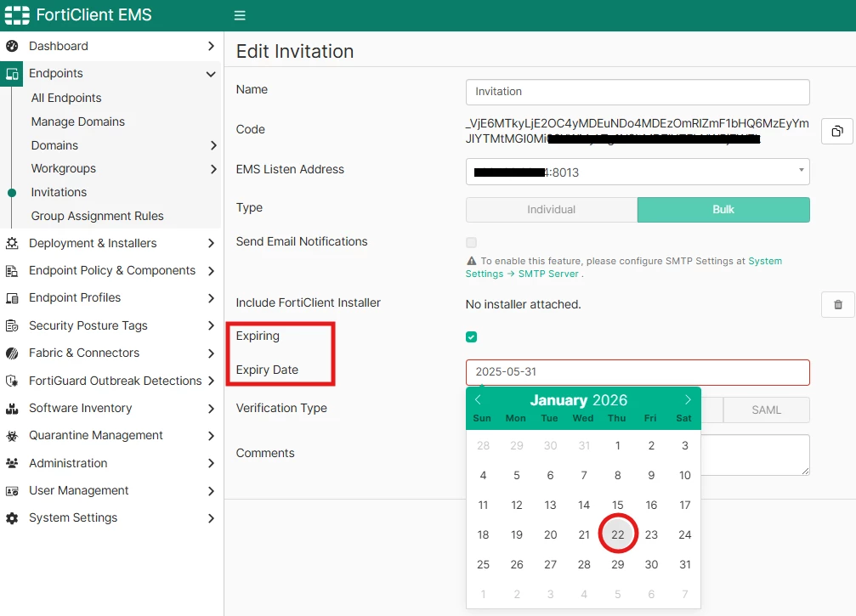Screen dimensions: 856x616
Task: Pick January 31 in the calendar
Action: point(684,565)
